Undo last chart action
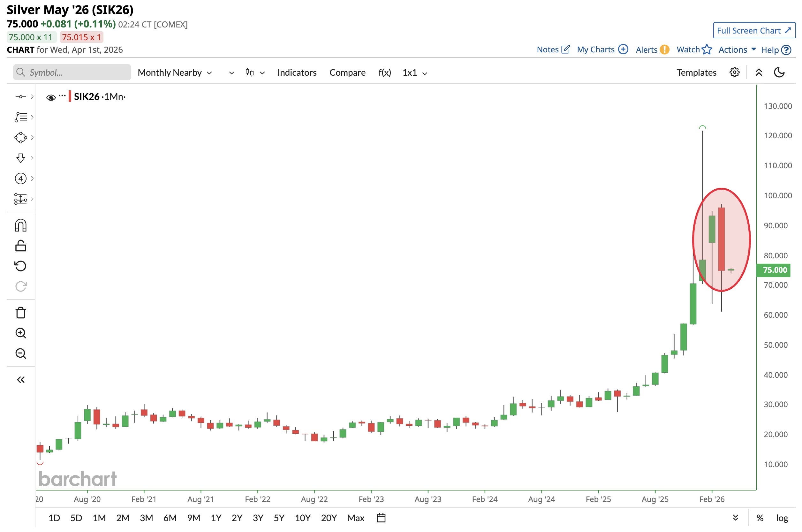 21,266
